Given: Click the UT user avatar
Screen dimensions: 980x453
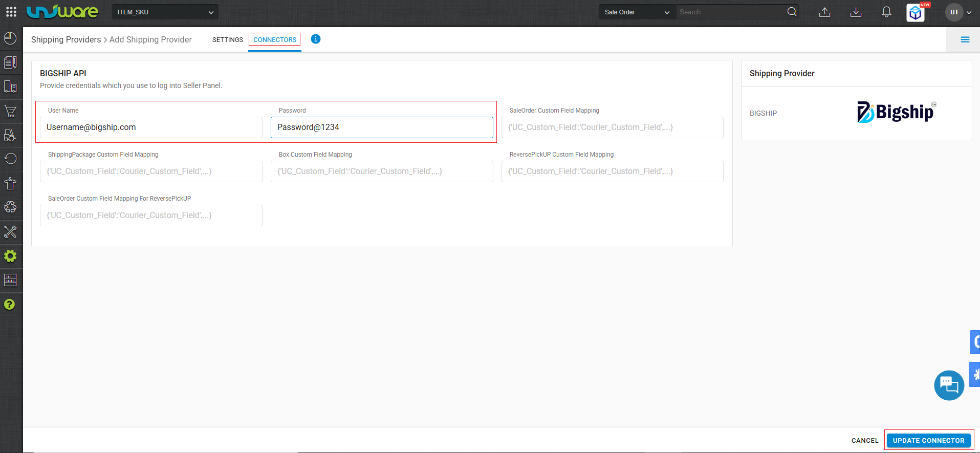Looking at the screenshot, I should coord(954,12).
